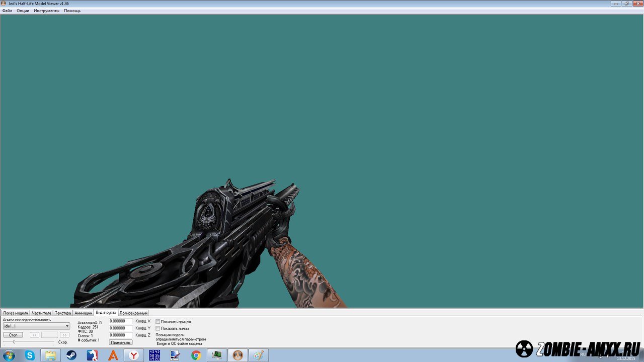Open the Инструменты menu
This screenshot has width=644, height=362.
coord(47,11)
